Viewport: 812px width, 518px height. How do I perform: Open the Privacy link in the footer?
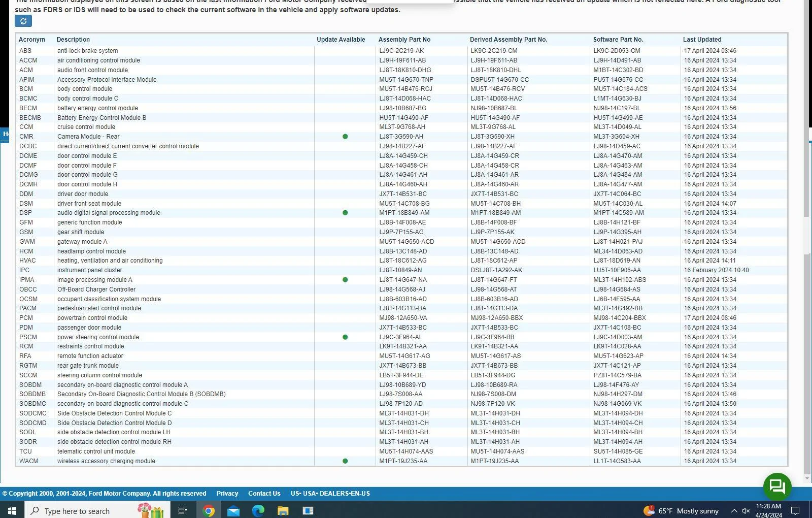pyautogui.click(x=227, y=494)
